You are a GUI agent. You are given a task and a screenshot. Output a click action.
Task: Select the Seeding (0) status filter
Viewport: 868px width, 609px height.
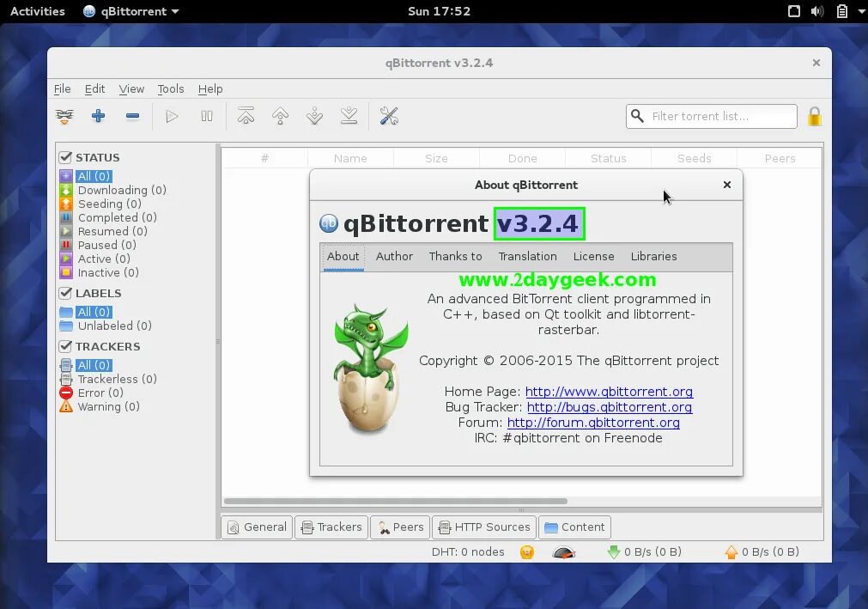point(110,204)
